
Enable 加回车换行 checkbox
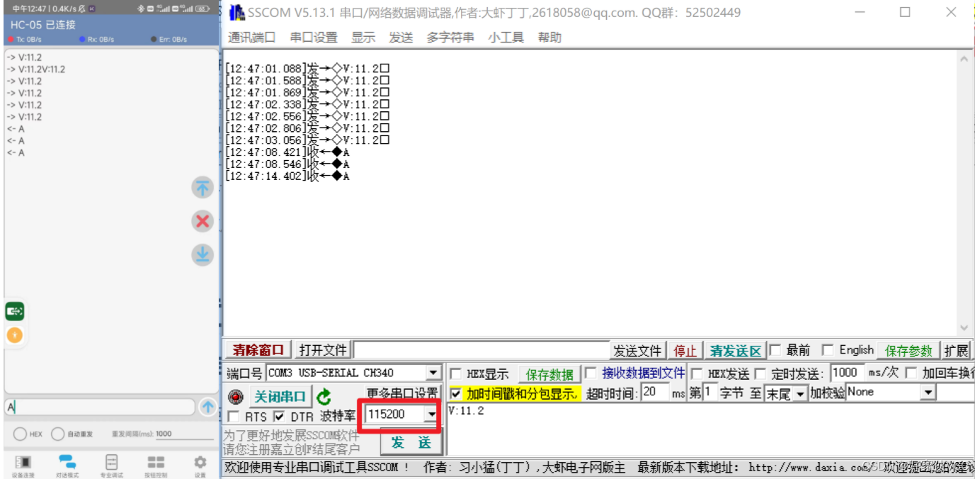(x=911, y=373)
